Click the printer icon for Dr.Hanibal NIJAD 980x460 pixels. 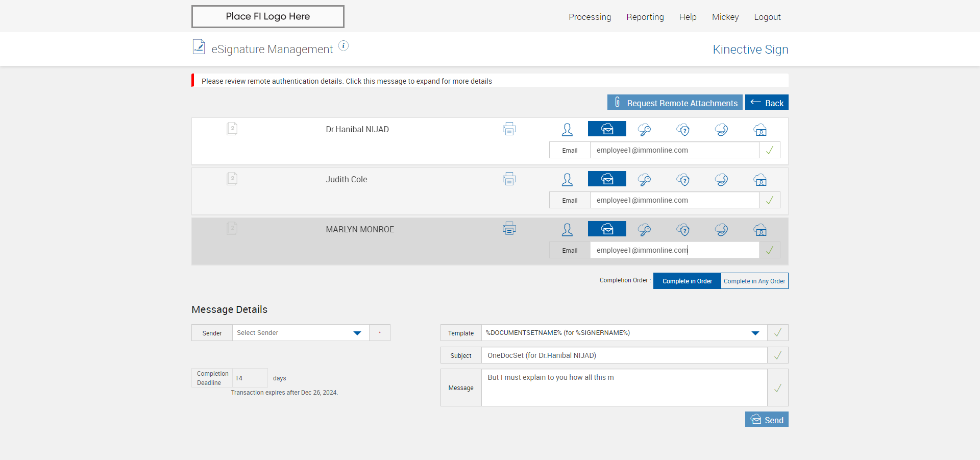click(x=509, y=129)
